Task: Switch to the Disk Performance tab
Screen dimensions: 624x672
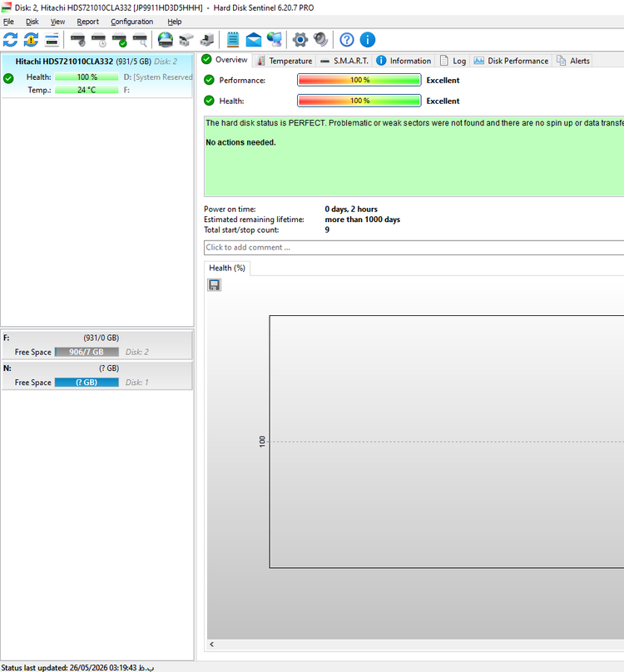Action: click(511, 61)
